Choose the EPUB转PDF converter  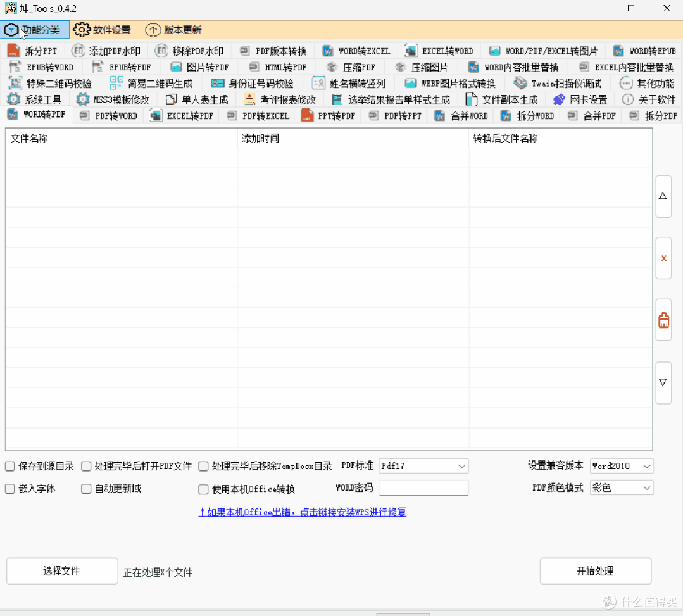tap(121, 67)
